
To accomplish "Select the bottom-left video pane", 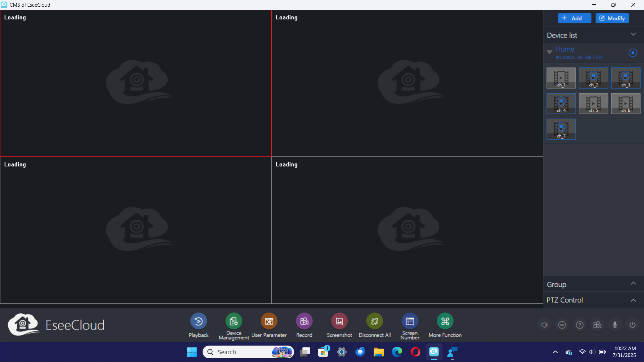I will pyautogui.click(x=136, y=230).
